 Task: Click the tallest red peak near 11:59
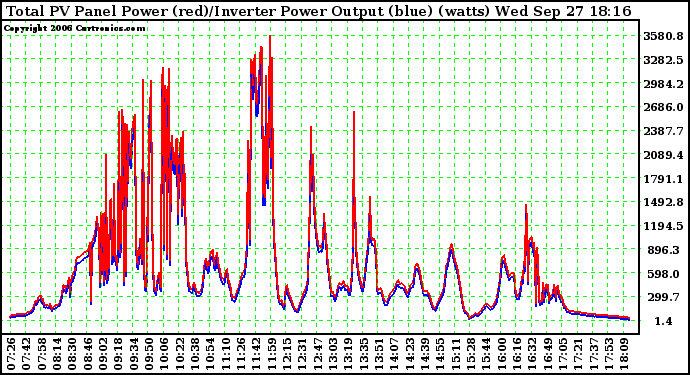tap(270, 37)
